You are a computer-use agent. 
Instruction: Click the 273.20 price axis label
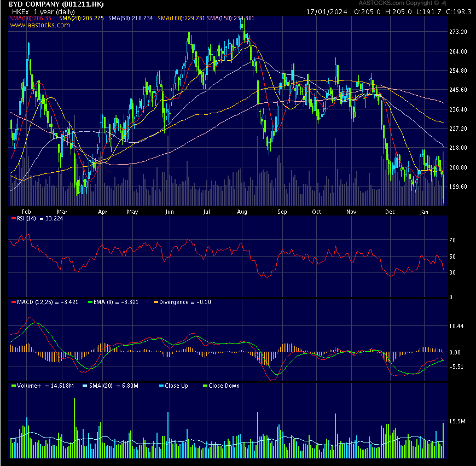point(458,32)
